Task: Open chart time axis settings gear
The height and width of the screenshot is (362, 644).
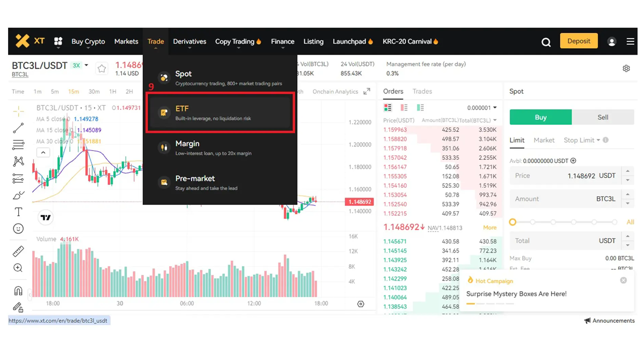Action: tap(361, 304)
